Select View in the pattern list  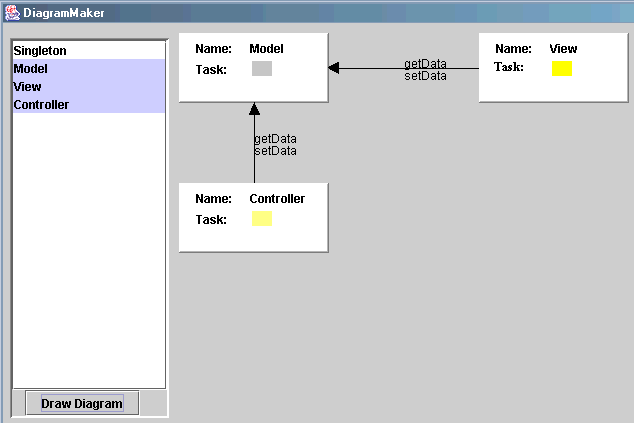click(x=28, y=87)
